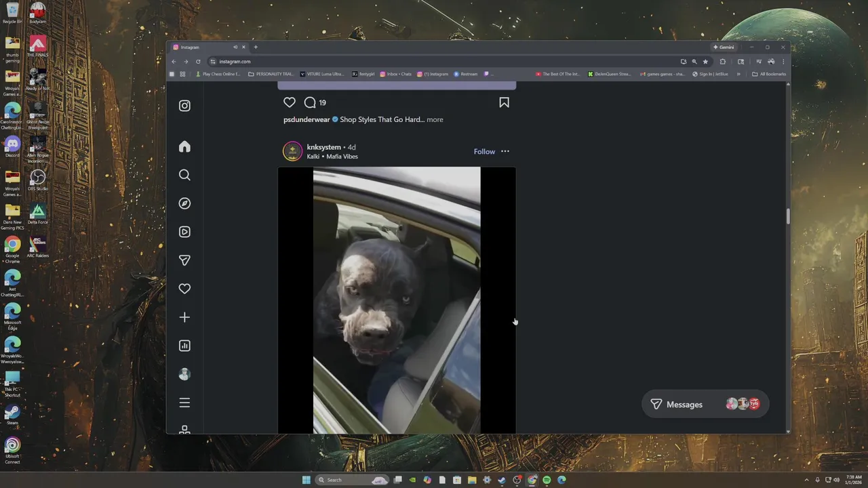Viewport: 868px width, 488px height.
Task: Open the Chrome three-dot menu
Action: (783, 62)
